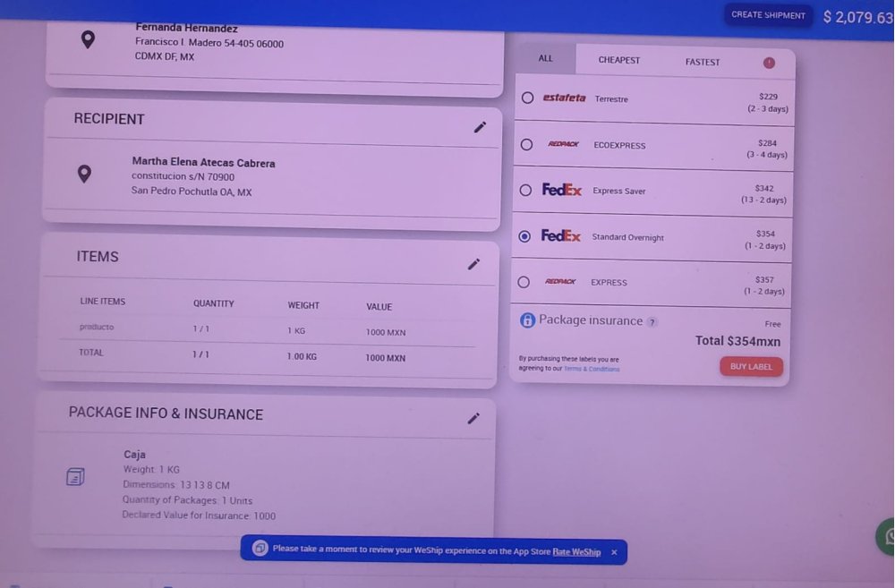
Task: Click the Caja package box icon
Action: (x=75, y=476)
